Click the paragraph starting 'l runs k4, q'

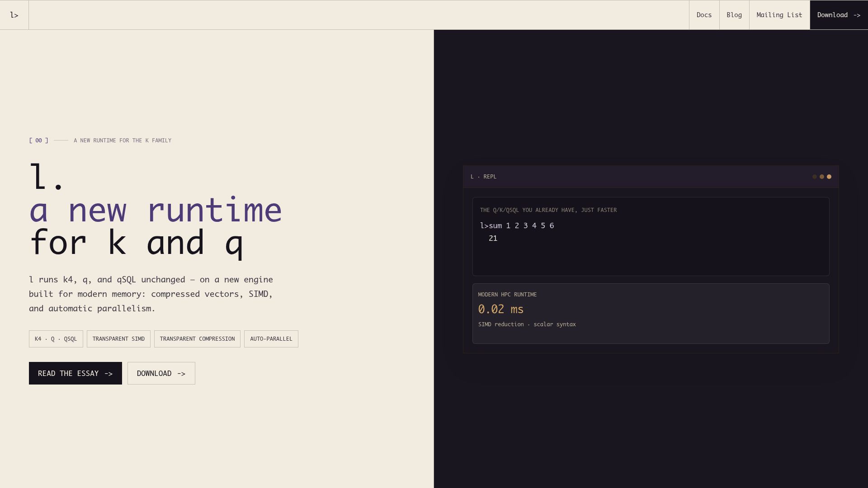point(151,294)
